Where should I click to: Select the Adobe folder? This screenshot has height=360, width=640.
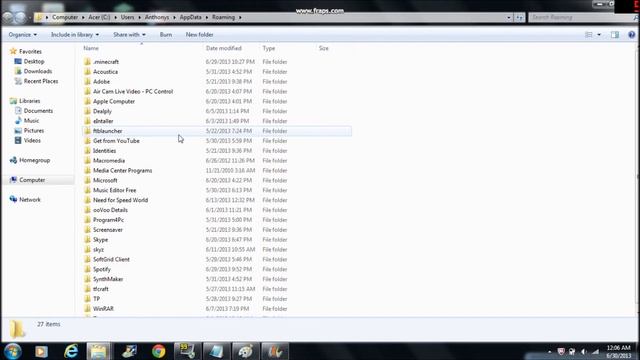tap(101, 82)
